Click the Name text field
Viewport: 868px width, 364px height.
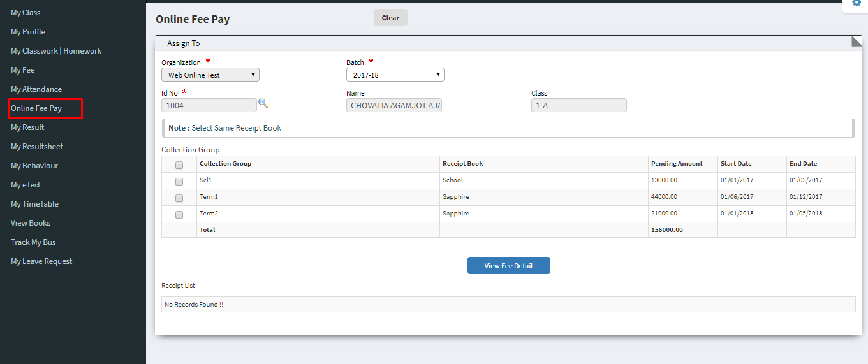[x=394, y=105]
